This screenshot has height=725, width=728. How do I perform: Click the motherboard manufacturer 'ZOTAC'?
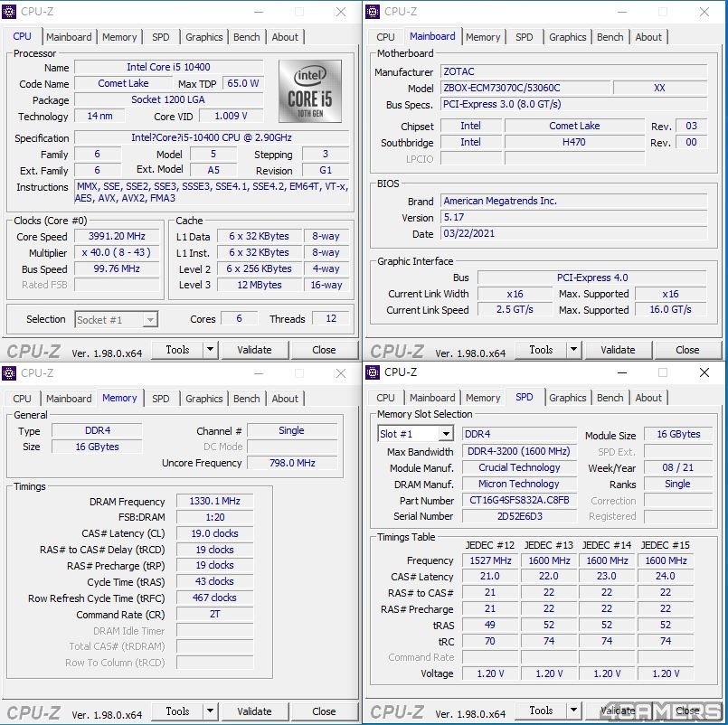point(574,71)
